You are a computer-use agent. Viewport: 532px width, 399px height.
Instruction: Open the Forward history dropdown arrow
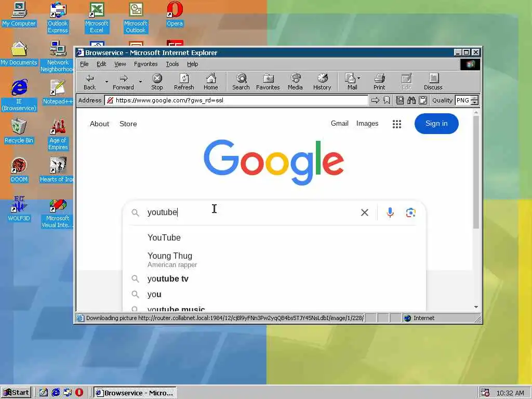(140, 82)
